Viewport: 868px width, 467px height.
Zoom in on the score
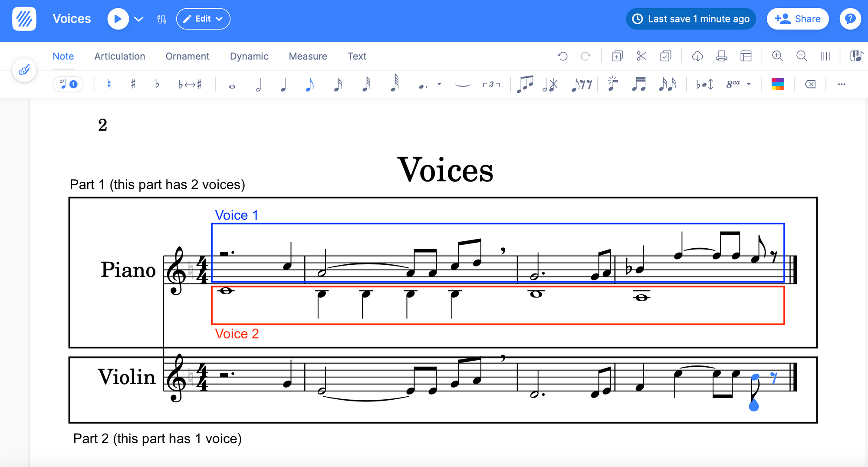[x=778, y=56]
